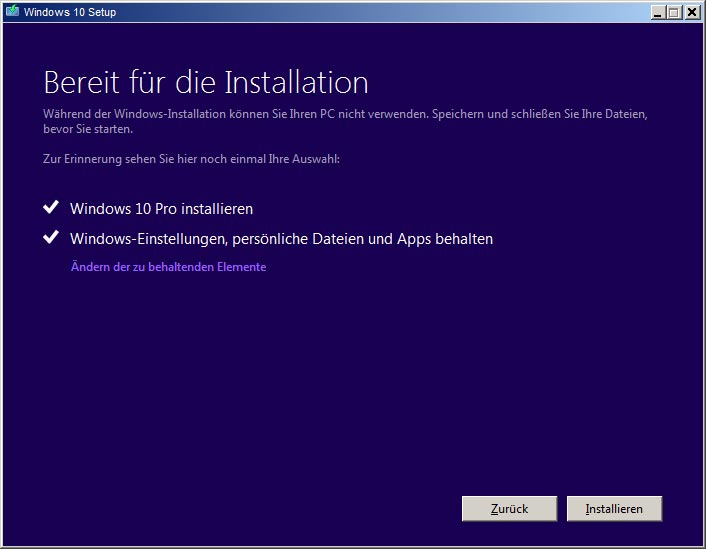Click the Installieren button

coord(614,508)
